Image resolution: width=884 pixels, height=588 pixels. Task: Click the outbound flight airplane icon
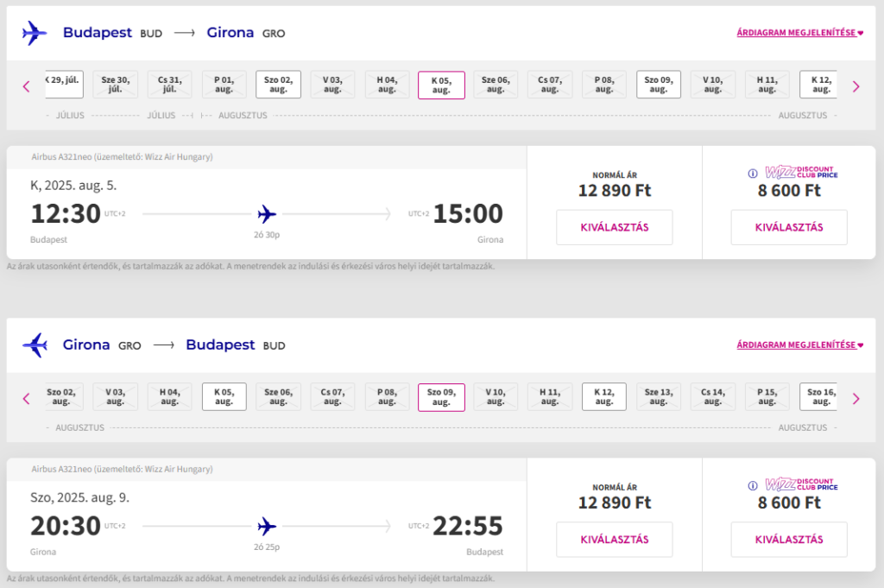pos(35,34)
